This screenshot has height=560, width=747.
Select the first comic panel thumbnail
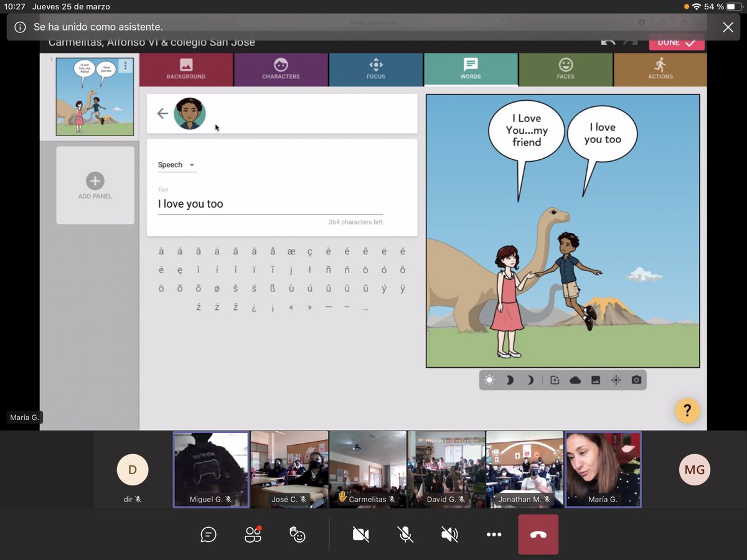[x=95, y=96]
